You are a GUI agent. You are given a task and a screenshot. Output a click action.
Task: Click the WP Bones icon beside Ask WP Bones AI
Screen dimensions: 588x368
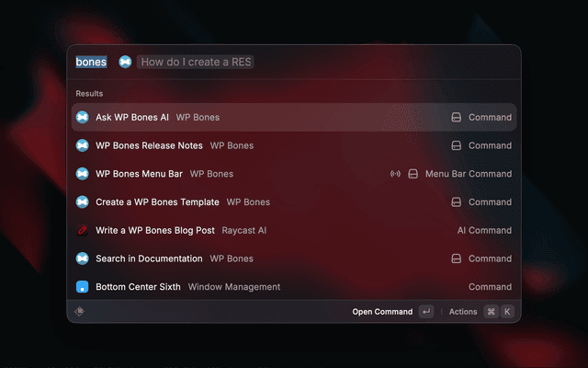tap(82, 118)
